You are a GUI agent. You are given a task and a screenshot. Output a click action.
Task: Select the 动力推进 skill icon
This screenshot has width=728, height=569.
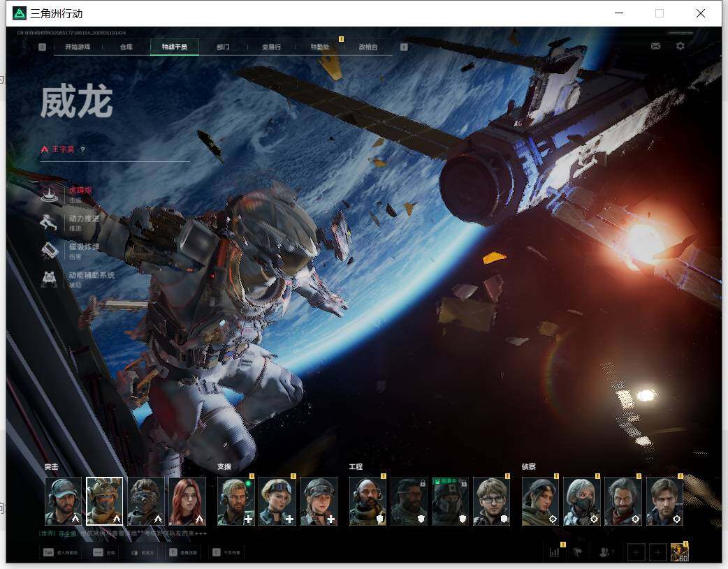49,222
